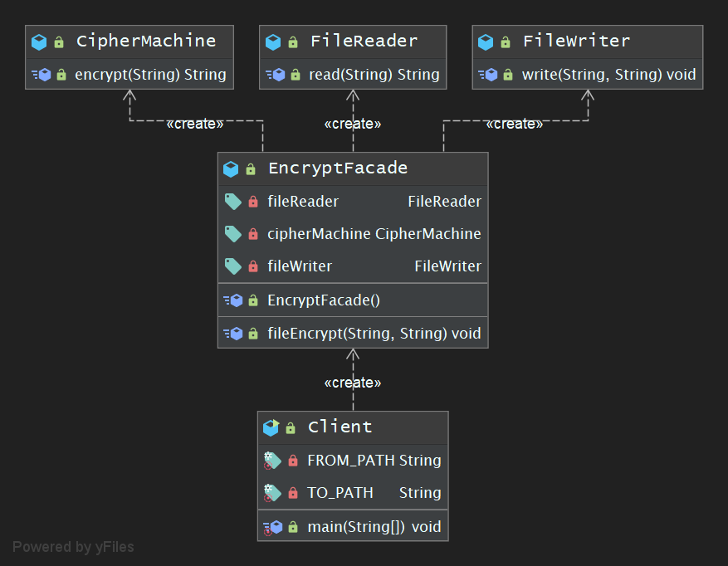
Task: Click the Client class icon
Action: pos(271,427)
